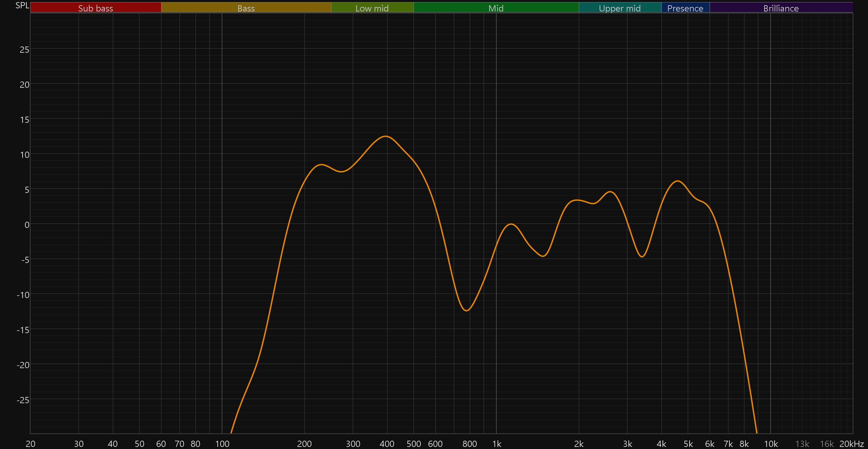Click the Brilliance band label
This screenshot has width=868, height=449.
coord(781,8)
